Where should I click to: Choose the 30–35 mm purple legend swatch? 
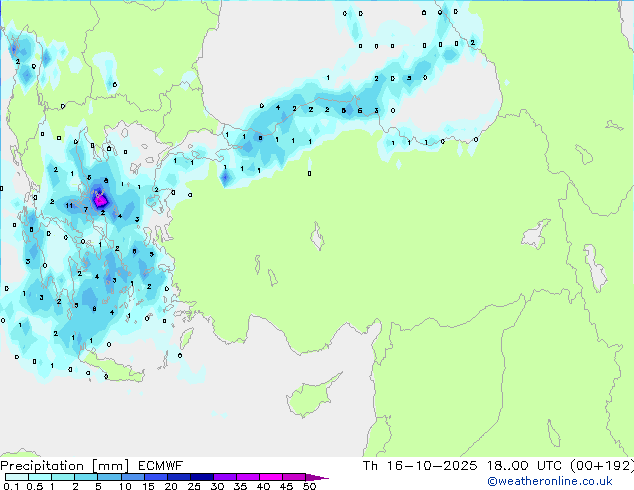[x=224, y=477]
